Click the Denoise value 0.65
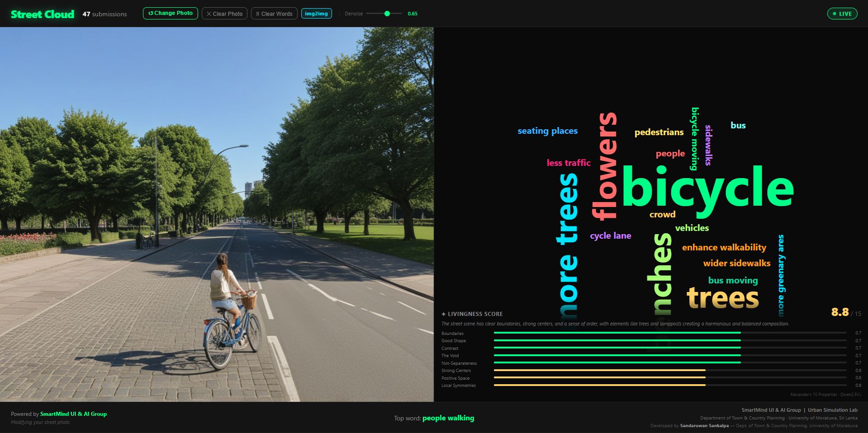 413,14
